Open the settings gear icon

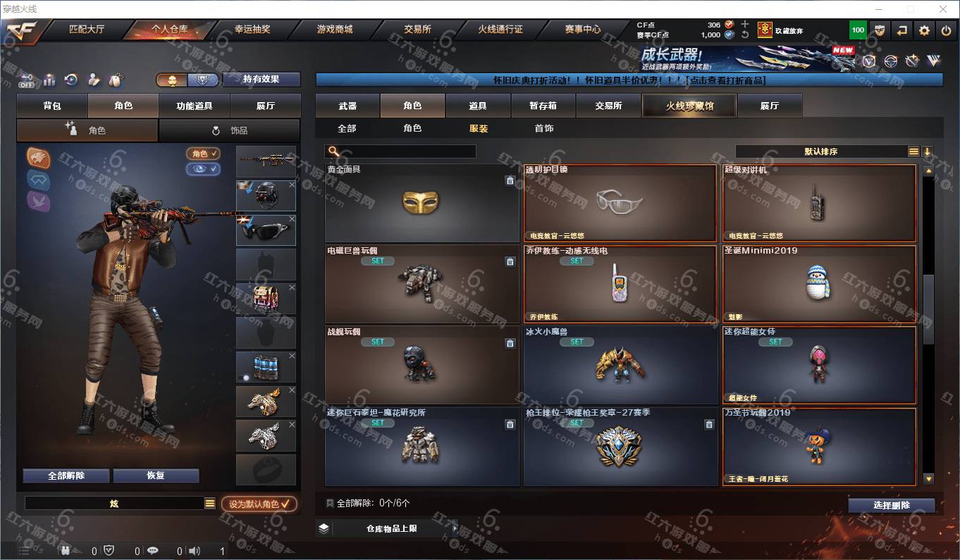924,30
